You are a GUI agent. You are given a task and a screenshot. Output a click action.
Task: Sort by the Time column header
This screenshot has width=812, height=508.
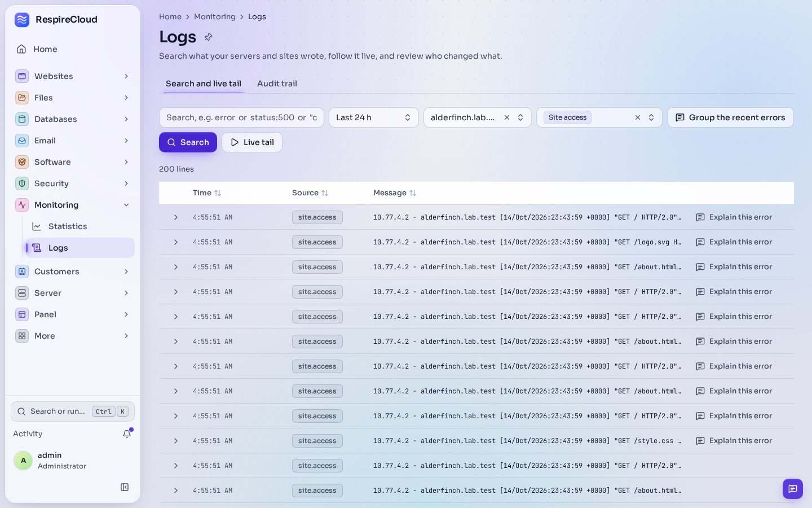click(207, 193)
